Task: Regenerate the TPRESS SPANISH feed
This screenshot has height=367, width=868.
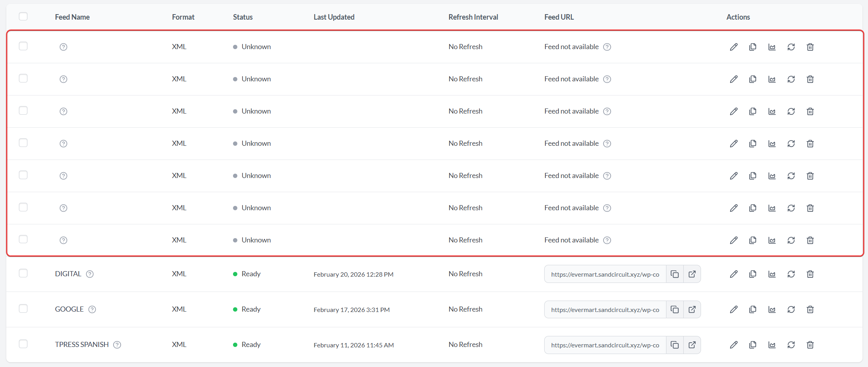Action: [791, 345]
